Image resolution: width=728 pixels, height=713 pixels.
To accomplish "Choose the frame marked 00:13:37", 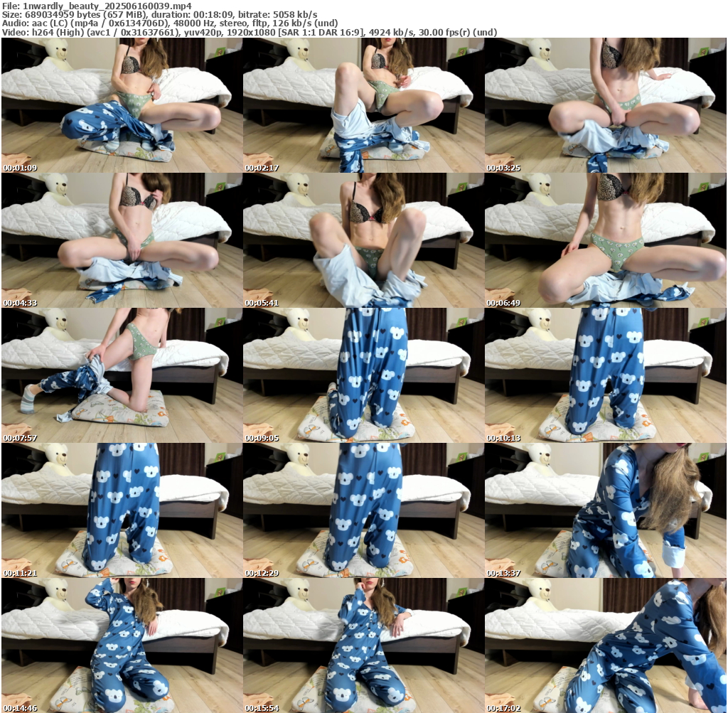I will tap(606, 510).
